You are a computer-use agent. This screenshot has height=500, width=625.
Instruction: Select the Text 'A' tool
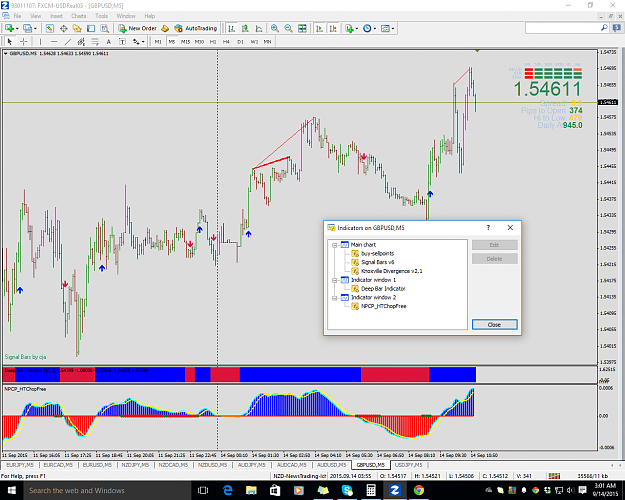108,41
